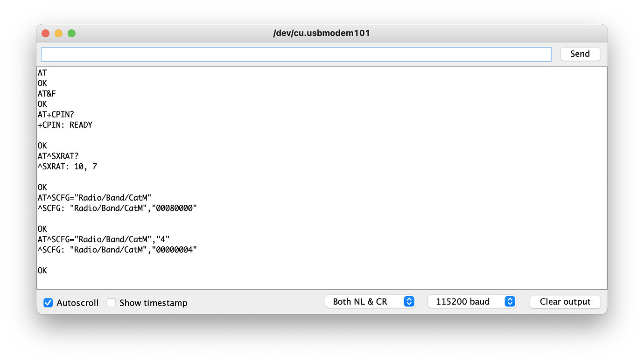Open the Both NL & CR dropdown

click(x=370, y=302)
